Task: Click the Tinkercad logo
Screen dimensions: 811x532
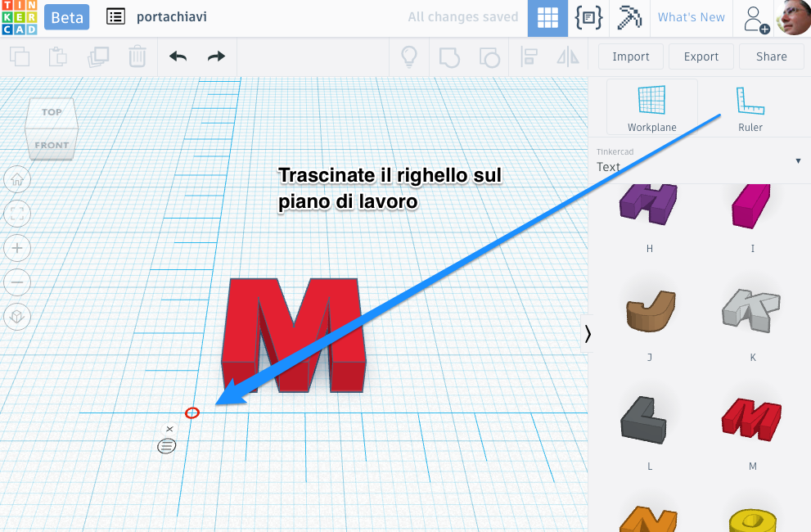Action: click(x=19, y=18)
